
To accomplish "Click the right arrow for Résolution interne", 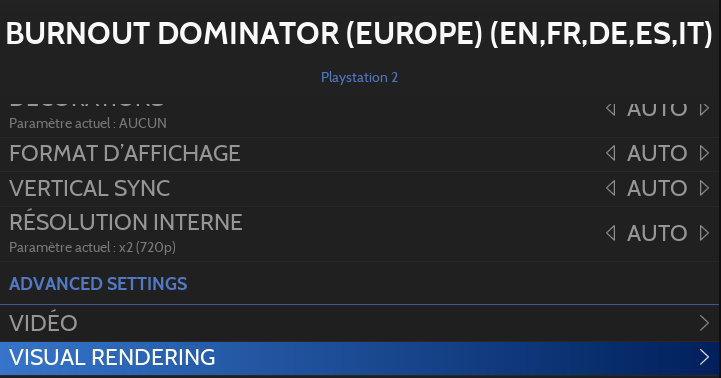I will [704, 233].
